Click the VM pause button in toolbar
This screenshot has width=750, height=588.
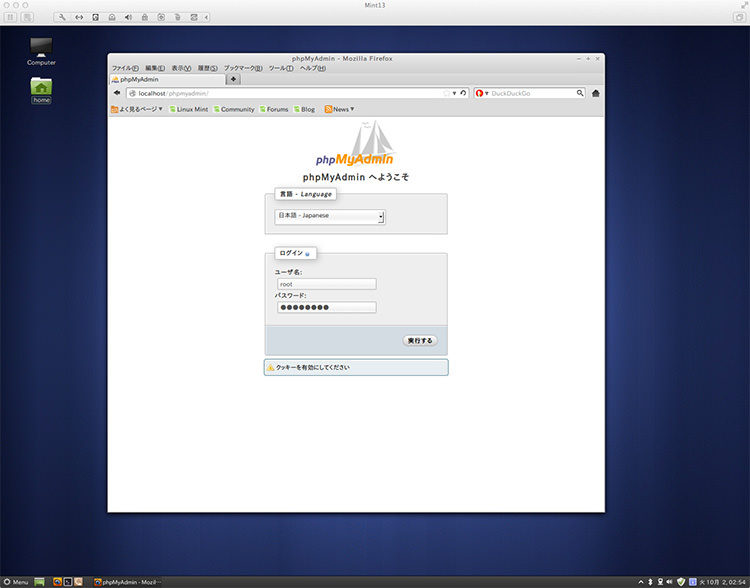(x=11, y=17)
